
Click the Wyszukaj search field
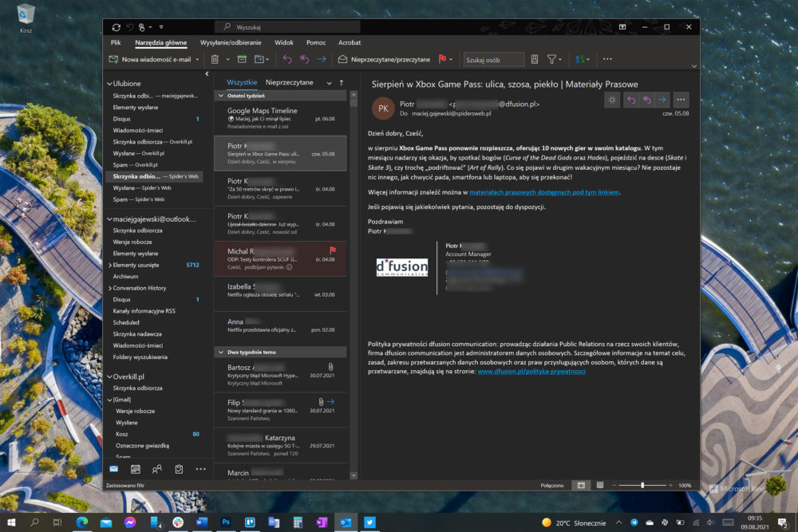pos(287,27)
